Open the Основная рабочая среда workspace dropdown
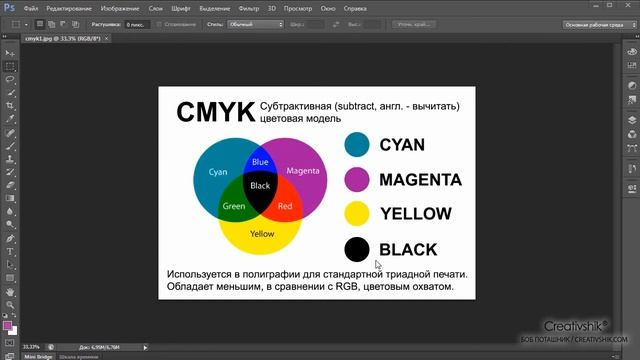Screen dimensions: 640x360 (600, 25)
